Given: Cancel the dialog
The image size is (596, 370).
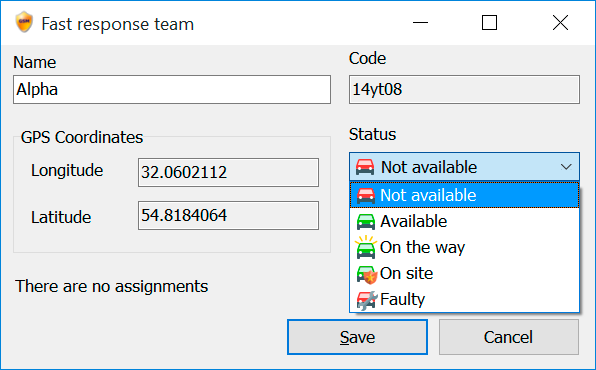Looking at the screenshot, I should tap(509, 337).
